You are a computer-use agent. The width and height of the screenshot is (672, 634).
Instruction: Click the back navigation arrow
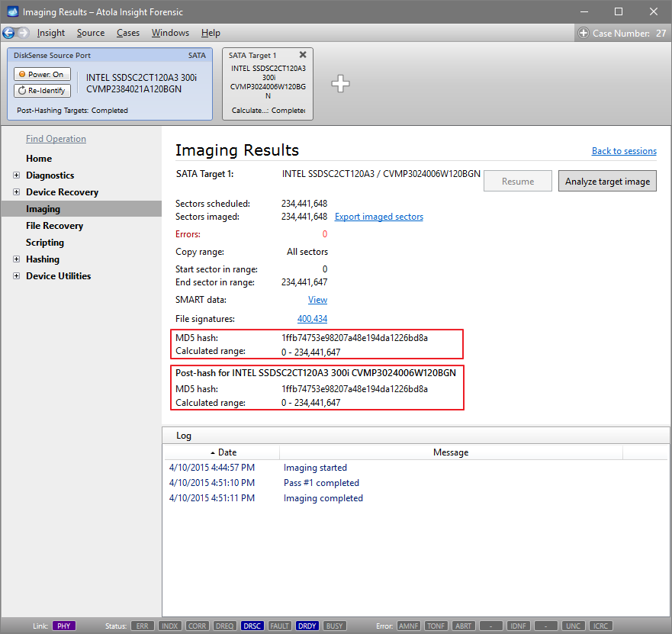[9, 32]
